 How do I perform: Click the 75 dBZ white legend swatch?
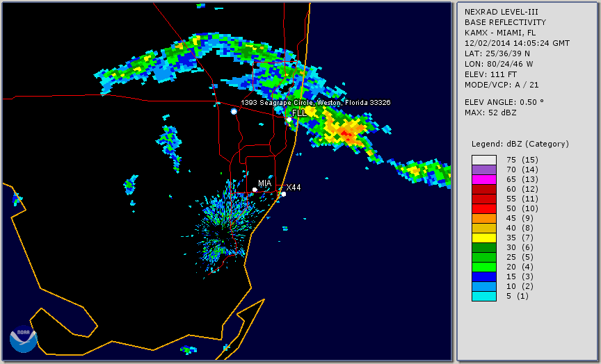[483, 160]
